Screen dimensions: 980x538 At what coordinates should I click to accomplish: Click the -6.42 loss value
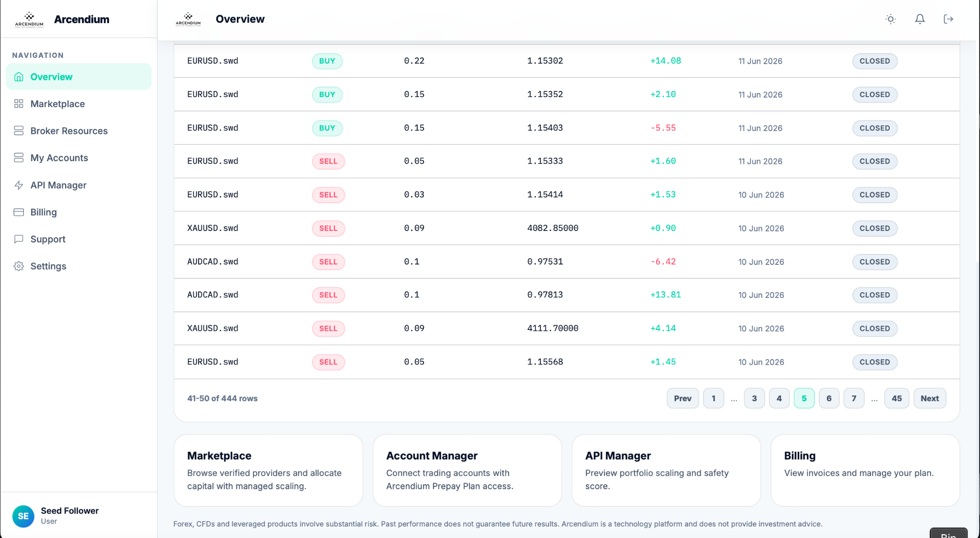[x=663, y=262]
